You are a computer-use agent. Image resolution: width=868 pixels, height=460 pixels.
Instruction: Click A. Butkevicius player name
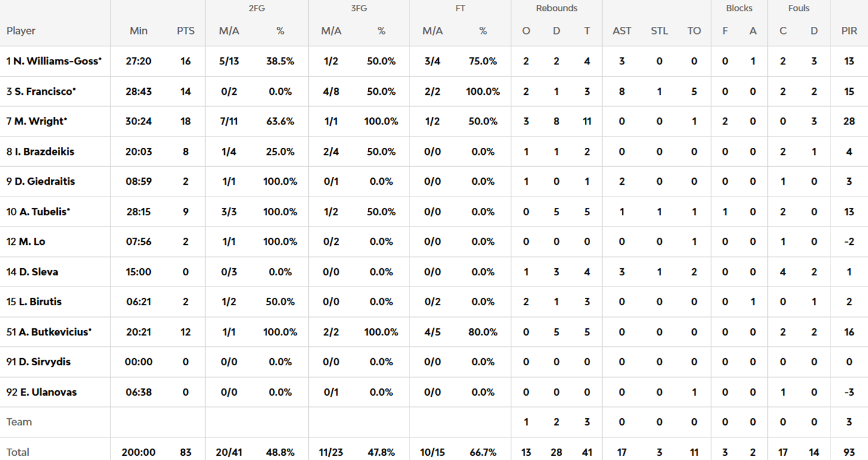53,332
